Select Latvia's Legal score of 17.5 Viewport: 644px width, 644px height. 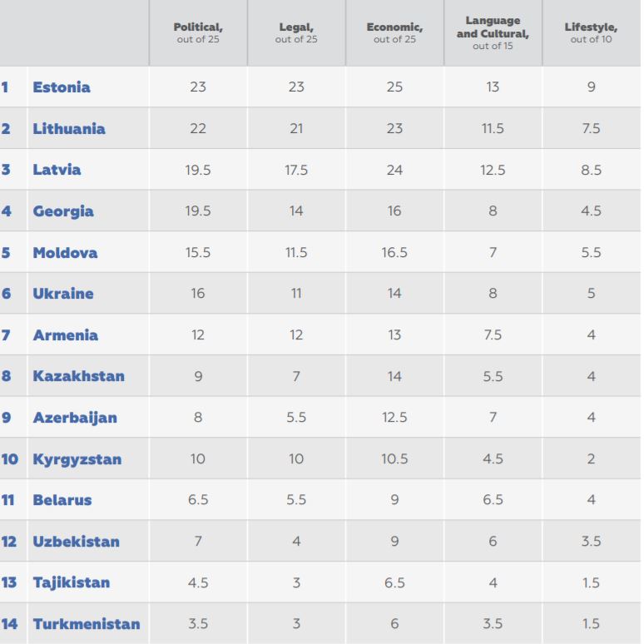296,170
